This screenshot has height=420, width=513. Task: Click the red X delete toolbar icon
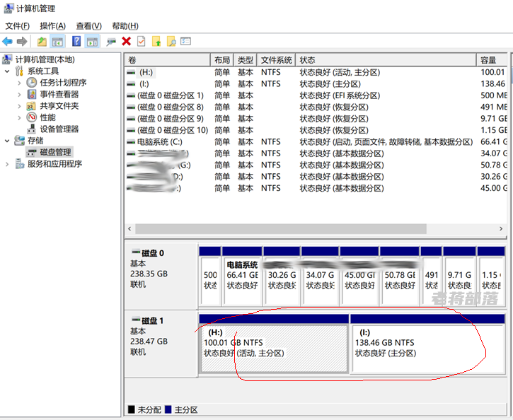point(126,41)
